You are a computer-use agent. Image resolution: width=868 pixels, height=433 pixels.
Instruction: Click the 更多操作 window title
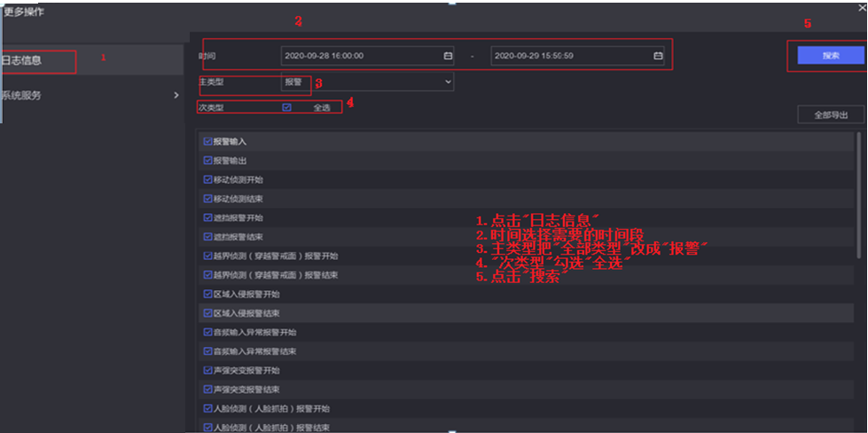pos(23,12)
